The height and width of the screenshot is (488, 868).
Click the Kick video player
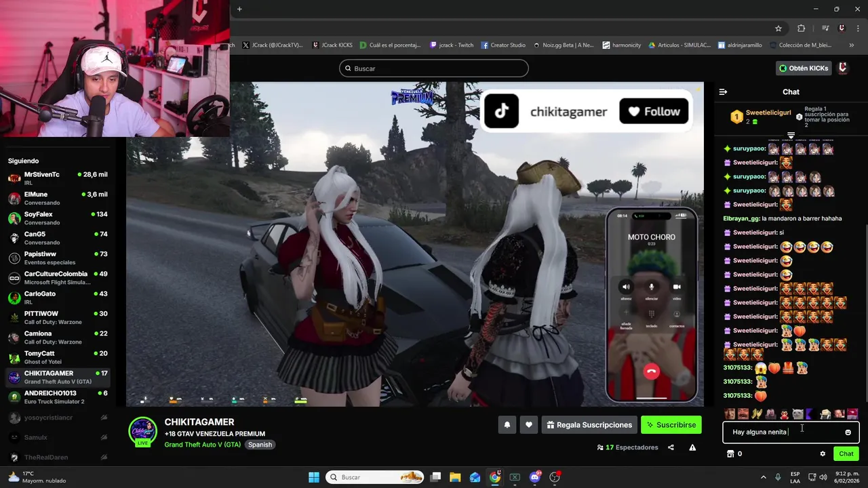coord(415,244)
